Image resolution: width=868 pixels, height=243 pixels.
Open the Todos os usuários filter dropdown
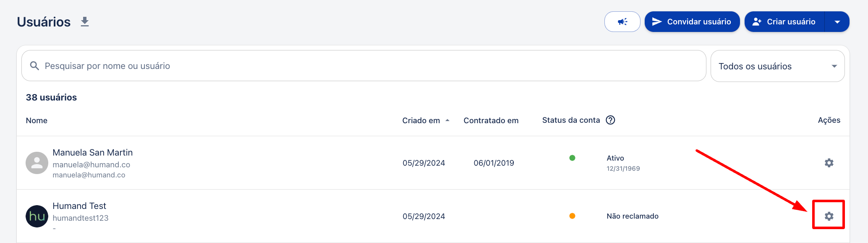[777, 66]
